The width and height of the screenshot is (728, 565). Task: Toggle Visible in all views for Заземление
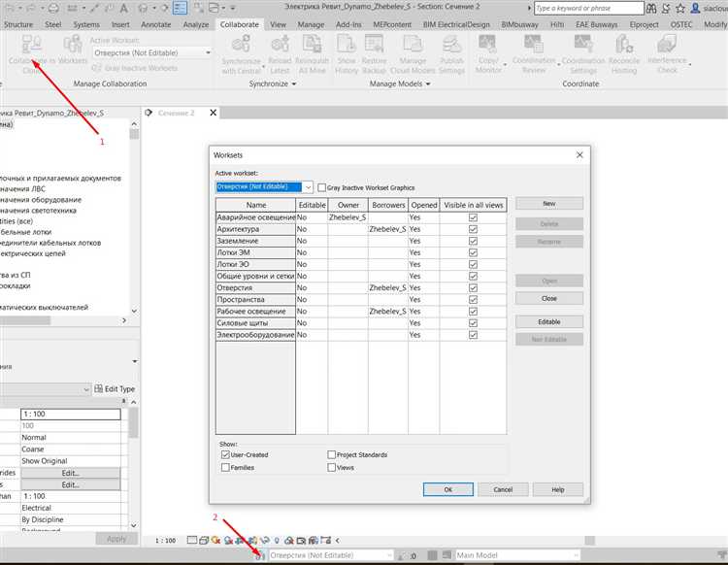point(473,241)
